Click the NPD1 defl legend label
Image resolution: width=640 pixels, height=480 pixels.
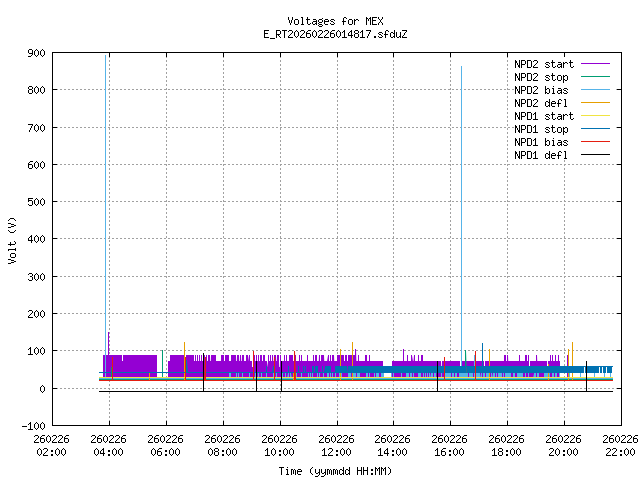541,155
